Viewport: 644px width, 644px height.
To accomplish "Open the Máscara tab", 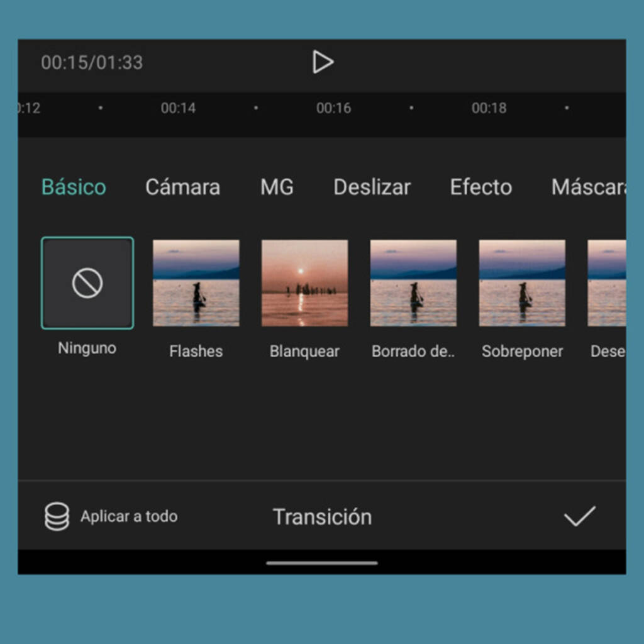I will click(x=587, y=187).
